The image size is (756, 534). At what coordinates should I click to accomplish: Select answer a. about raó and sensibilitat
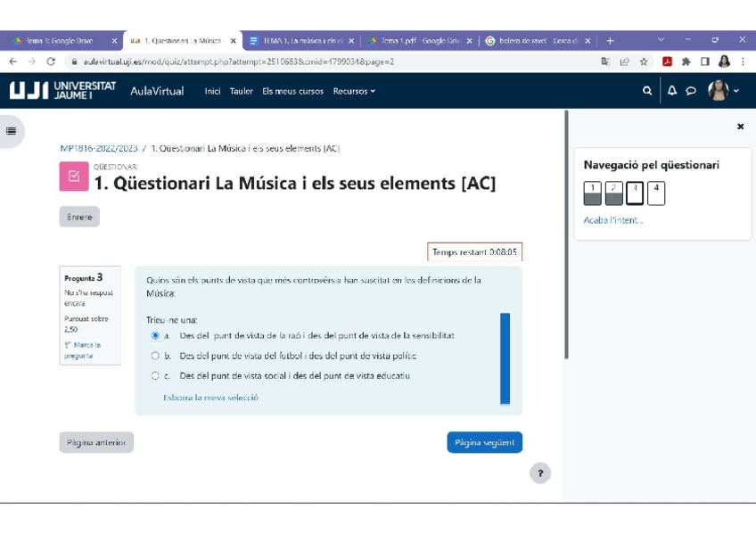pos(155,335)
